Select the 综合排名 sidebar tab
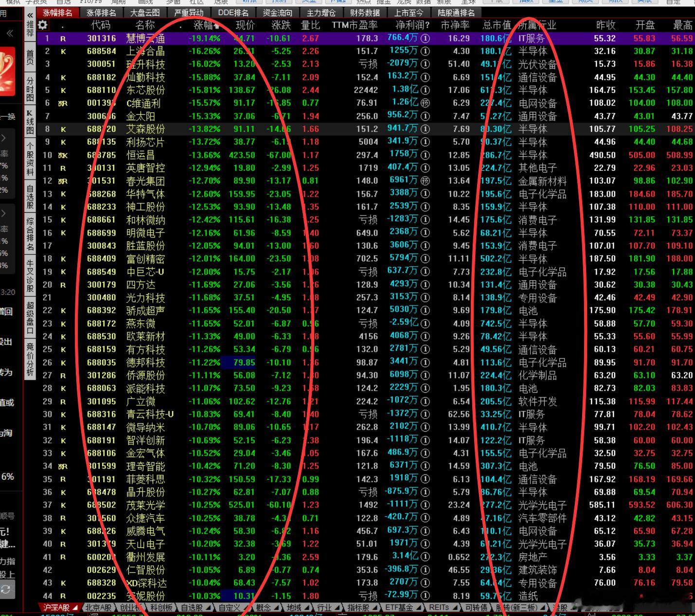This screenshot has width=695, height=616. [x=30, y=234]
